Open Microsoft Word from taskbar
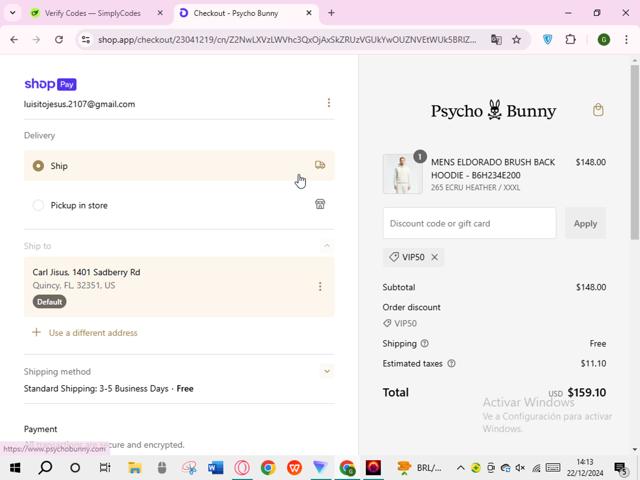 216,468
